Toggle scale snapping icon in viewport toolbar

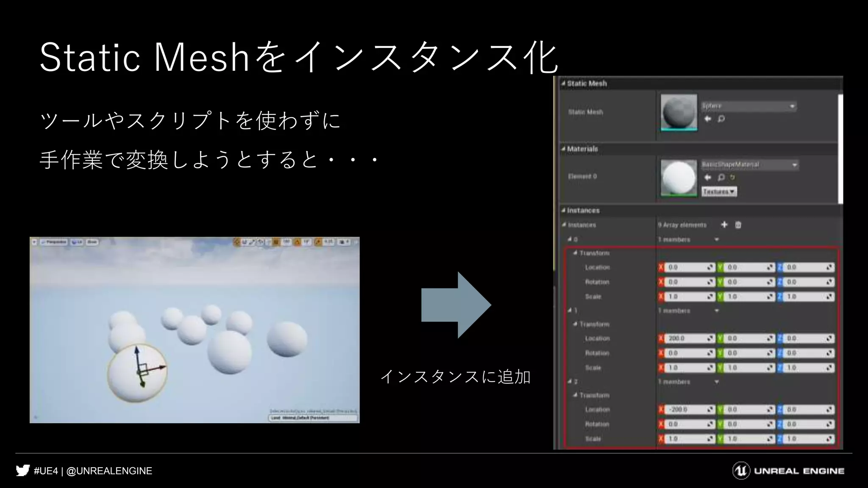tap(318, 242)
